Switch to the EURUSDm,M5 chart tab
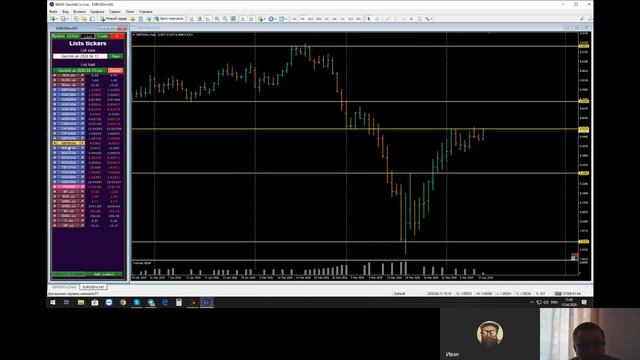Viewport: 640px width, 360px height. [x=93, y=287]
